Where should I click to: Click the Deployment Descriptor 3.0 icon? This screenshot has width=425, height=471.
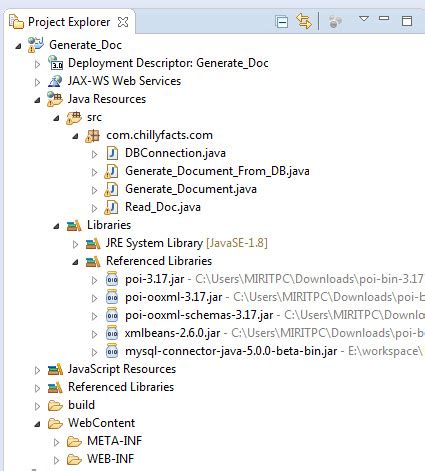coord(55,63)
